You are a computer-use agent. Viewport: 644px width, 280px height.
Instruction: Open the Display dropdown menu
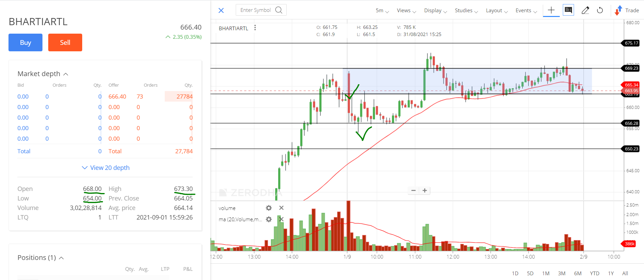point(435,11)
